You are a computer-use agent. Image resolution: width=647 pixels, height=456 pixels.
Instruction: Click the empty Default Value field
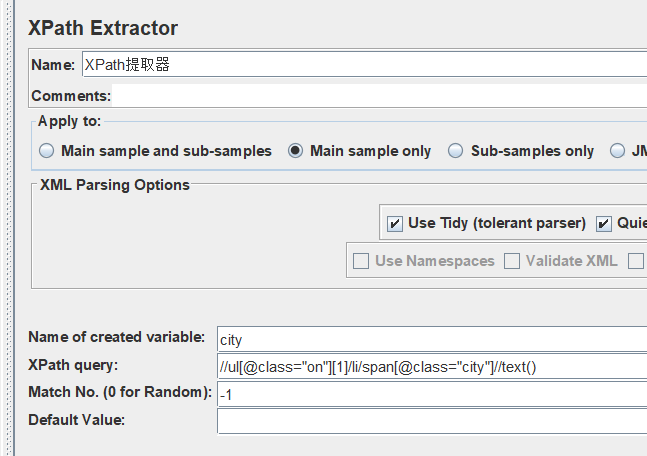432,421
